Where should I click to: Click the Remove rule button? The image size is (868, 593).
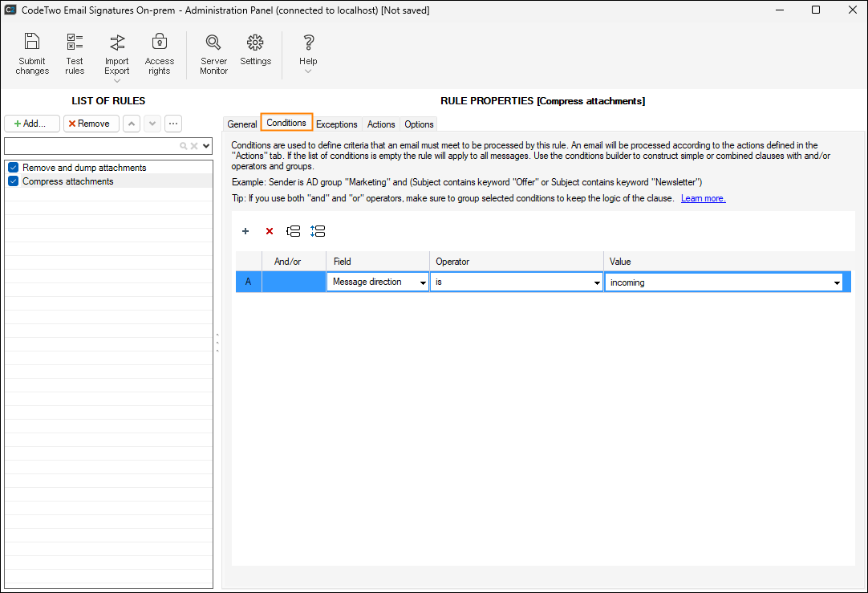point(91,124)
